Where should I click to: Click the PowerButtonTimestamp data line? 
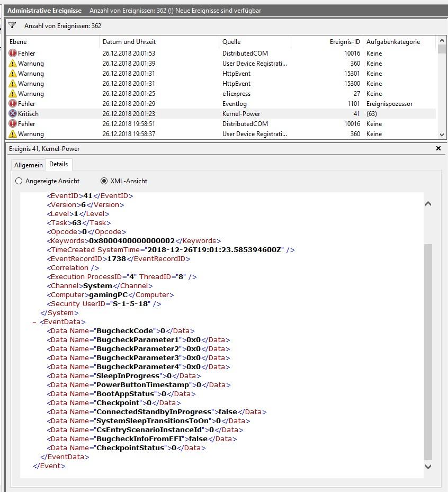click(x=138, y=384)
